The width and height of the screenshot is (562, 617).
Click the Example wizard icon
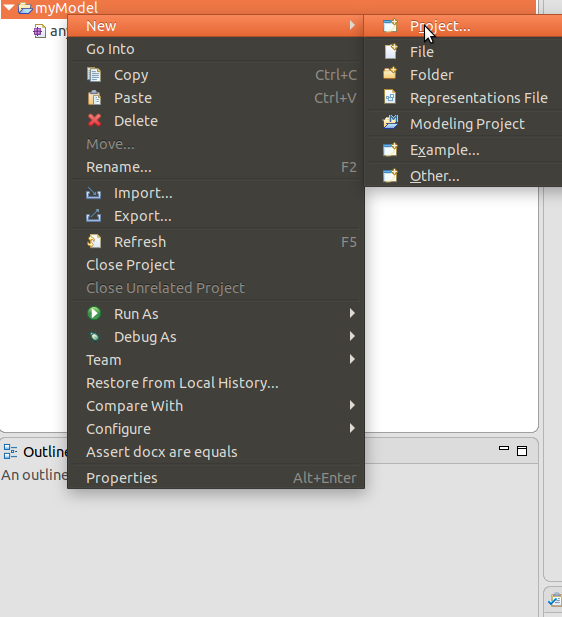(x=390, y=150)
